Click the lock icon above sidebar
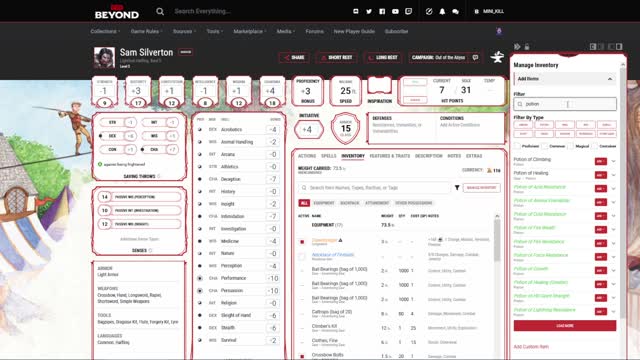Image resolution: width=640 pixels, height=360 pixels. 527,47
